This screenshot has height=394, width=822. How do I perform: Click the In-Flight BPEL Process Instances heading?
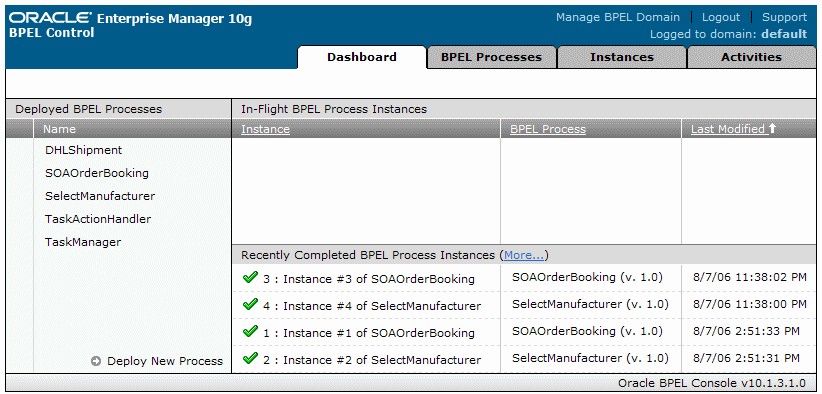click(334, 109)
